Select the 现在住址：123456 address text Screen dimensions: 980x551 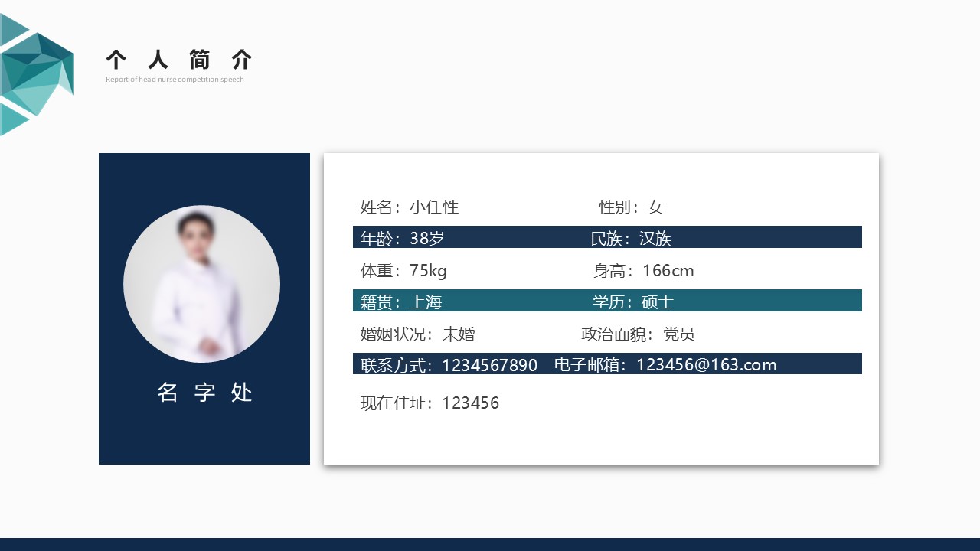coord(430,403)
